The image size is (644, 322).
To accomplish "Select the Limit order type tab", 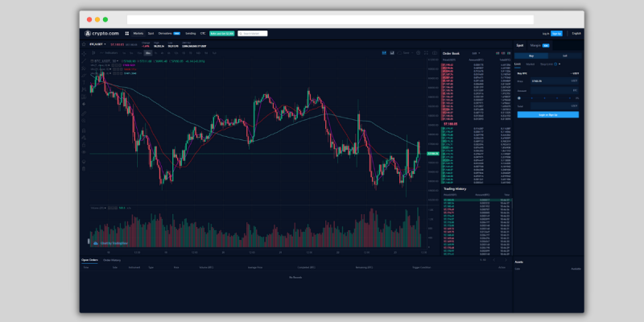I will pos(518,64).
